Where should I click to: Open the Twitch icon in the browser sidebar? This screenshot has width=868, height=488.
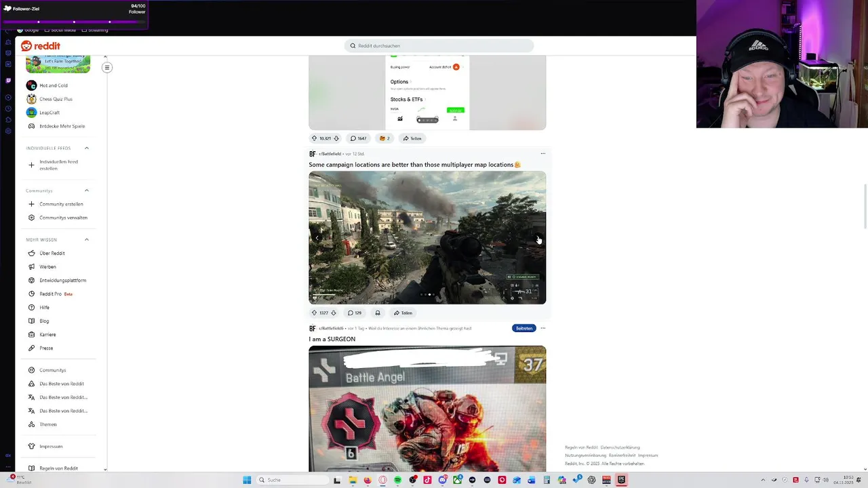click(x=8, y=80)
